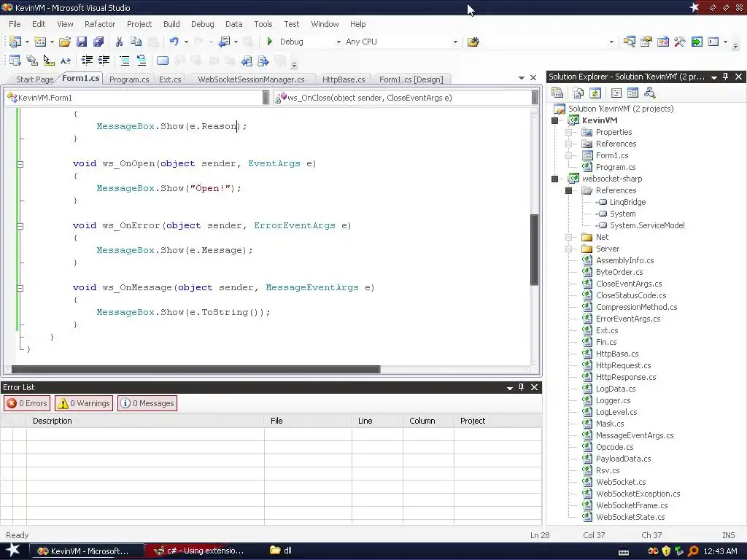Click the Navigate Backward icon
Image resolution: width=747 pixels, height=560 pixels.
[x=224, y=42]
